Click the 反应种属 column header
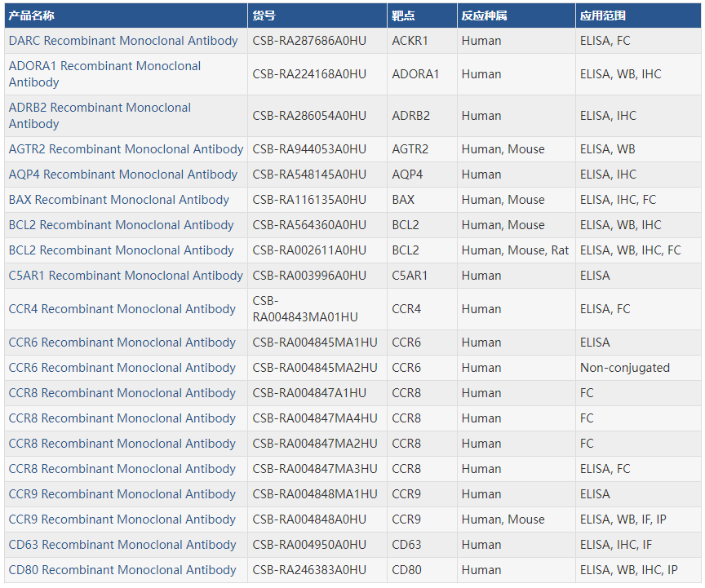The height and width of the screenshot is (588, 705). tap(484, 15)
